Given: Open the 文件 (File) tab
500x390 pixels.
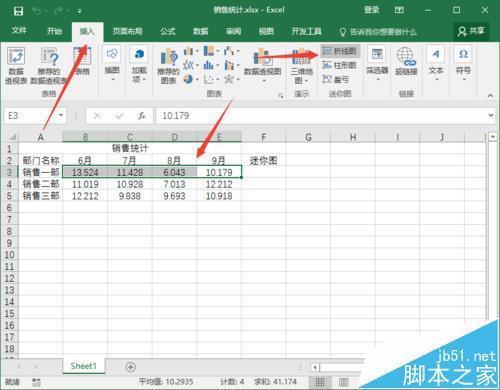Looking at the screenshot, I should pos(19,31).
